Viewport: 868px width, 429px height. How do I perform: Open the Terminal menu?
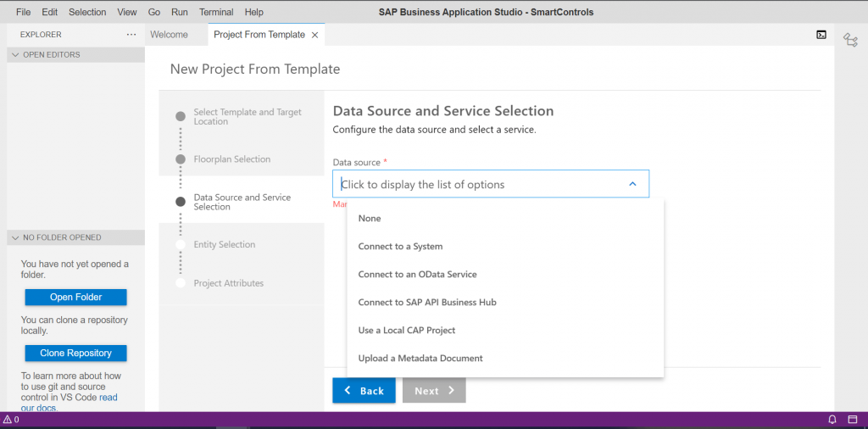(216, 12)
